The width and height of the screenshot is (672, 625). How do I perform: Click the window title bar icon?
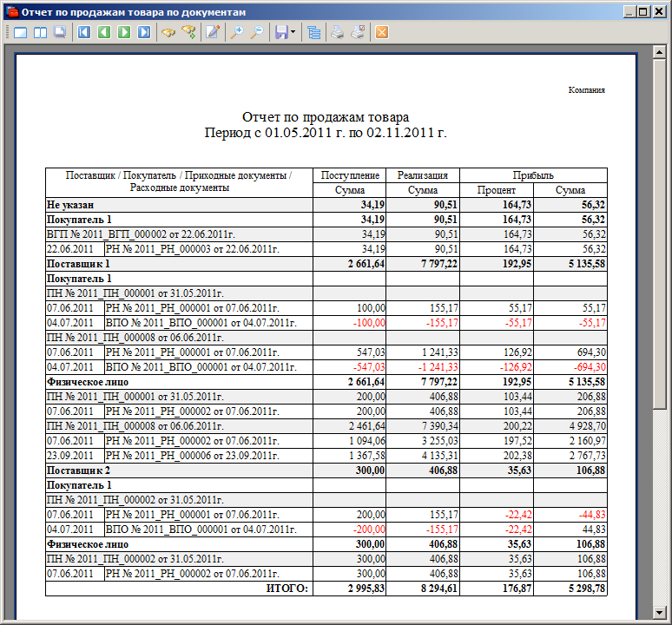11,12
